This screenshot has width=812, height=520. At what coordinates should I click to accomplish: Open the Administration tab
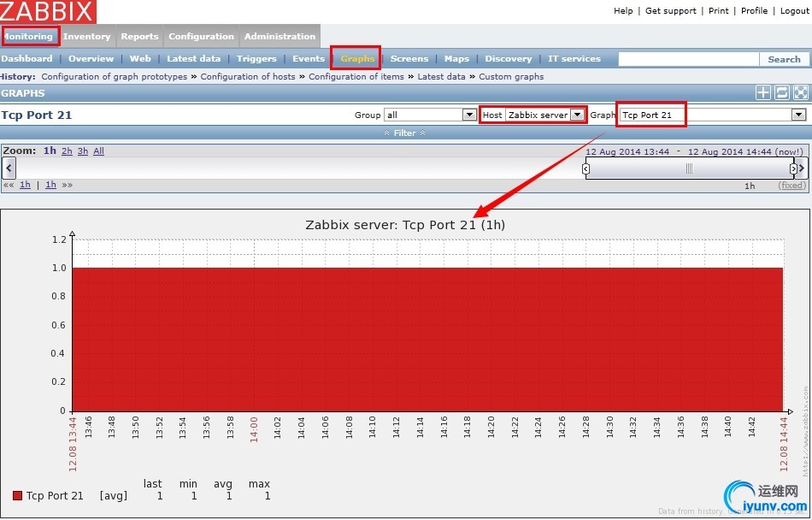pyautogui.click(x=279, y=36)
